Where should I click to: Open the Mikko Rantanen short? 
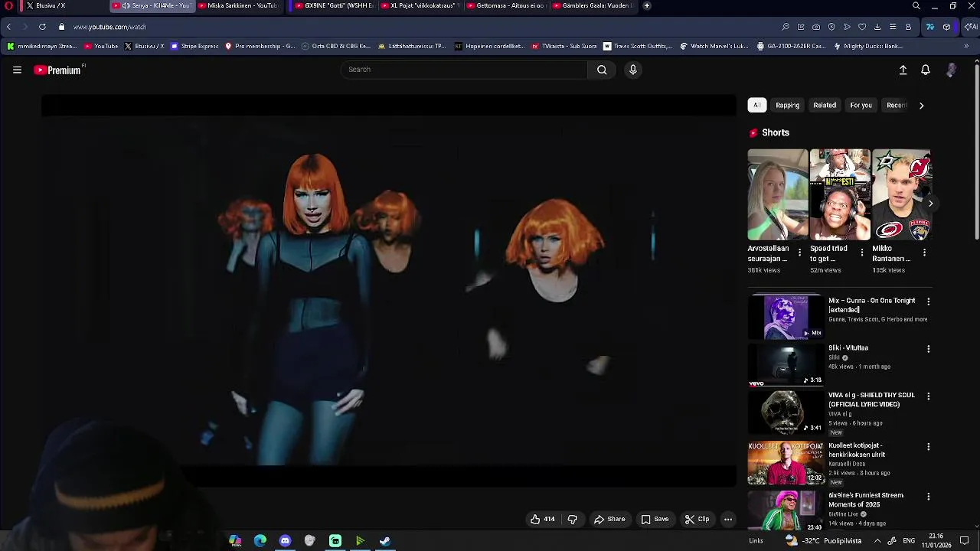pos(902,194)
